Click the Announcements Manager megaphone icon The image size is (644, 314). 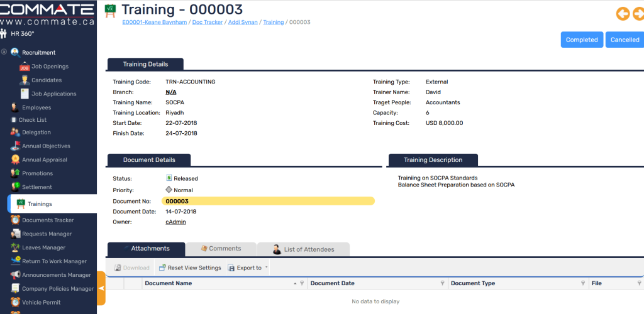pyautogui.click(x=15, y=275)
